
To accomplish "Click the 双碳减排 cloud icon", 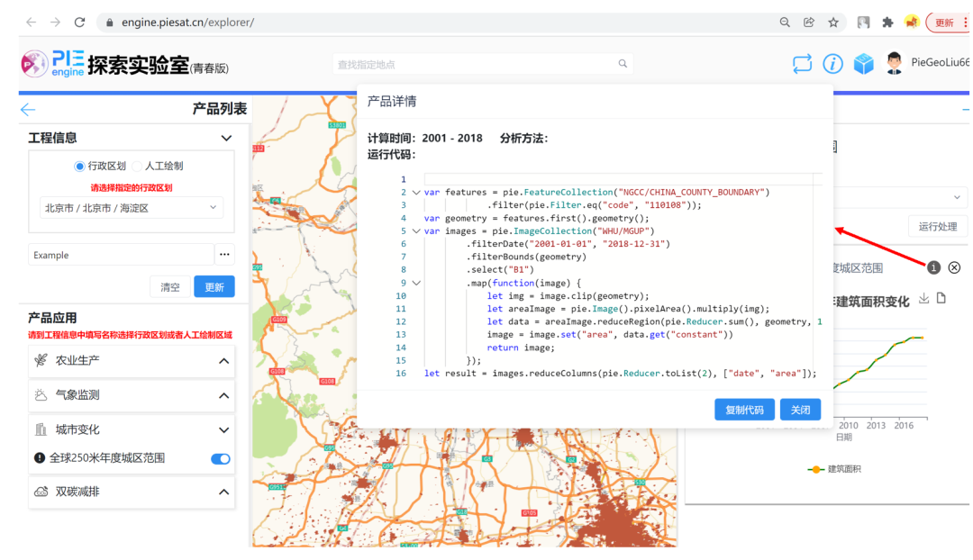I will pos(41,492).
